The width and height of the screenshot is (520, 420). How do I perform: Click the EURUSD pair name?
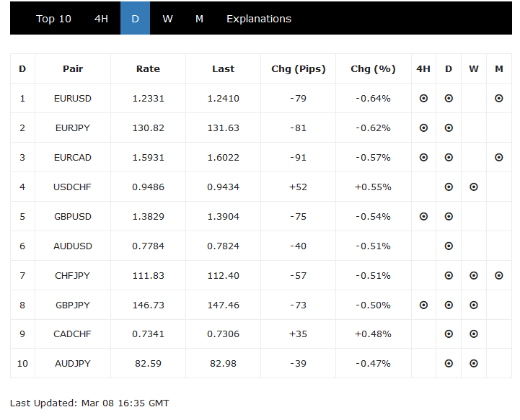(x=73, y=98)
